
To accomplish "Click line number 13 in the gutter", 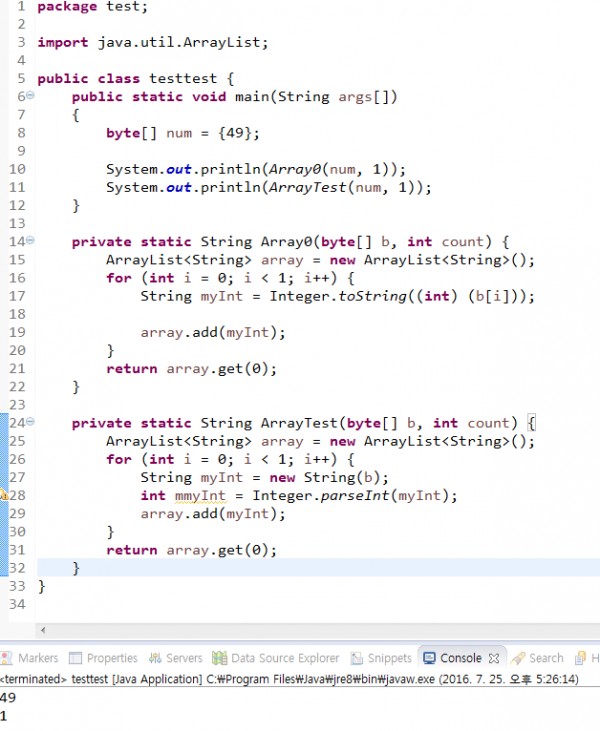I will (x=17, y=223).
